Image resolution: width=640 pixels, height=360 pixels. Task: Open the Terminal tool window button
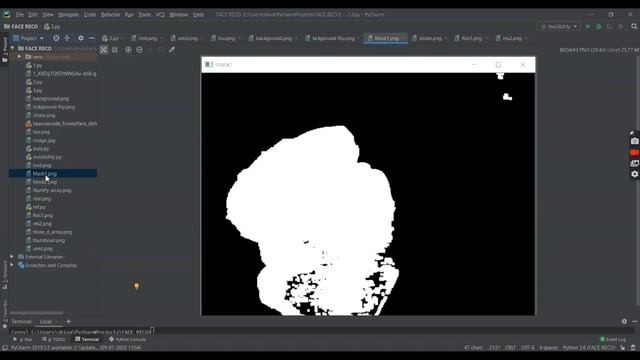coord(87,339)
